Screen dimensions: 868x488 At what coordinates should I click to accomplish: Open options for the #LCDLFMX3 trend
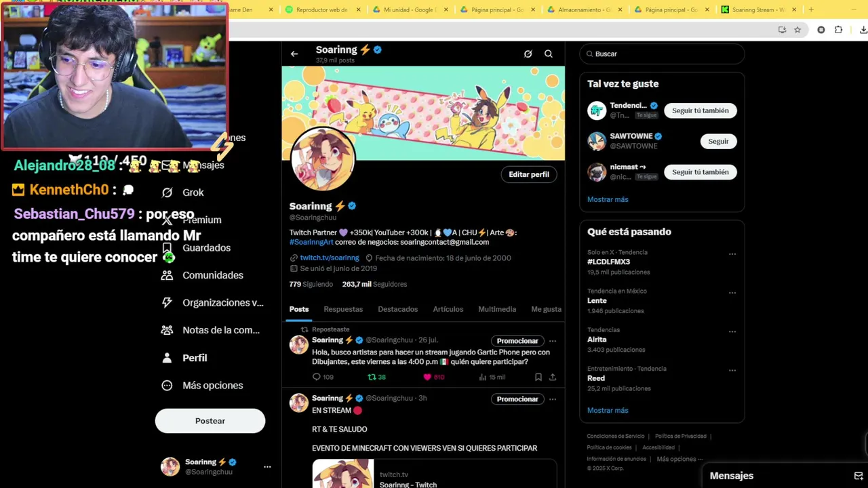click(732, 254)
